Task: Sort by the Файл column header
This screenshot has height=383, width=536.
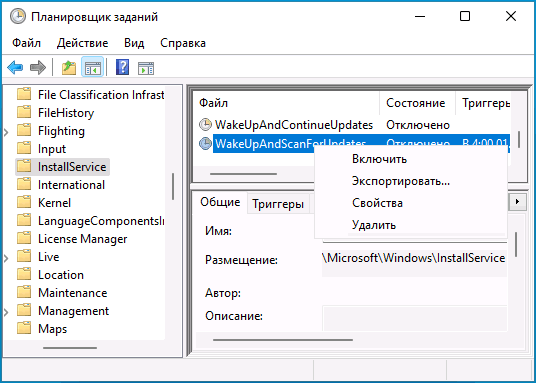Action: click(286, 103)
